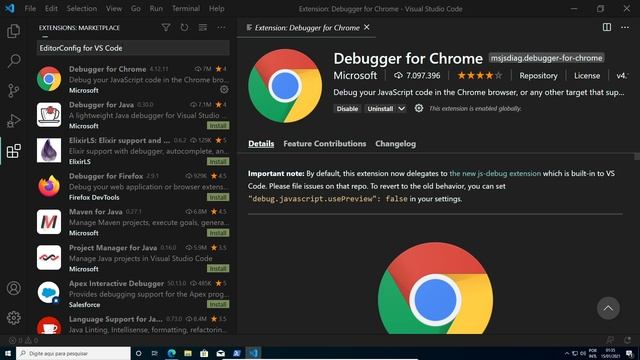
Task: Click the filter extensions funnel icon
Action: click(x=166, y=27)
